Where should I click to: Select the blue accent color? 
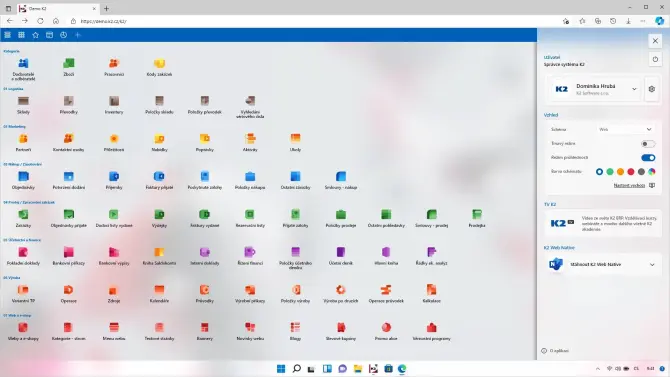599,172
